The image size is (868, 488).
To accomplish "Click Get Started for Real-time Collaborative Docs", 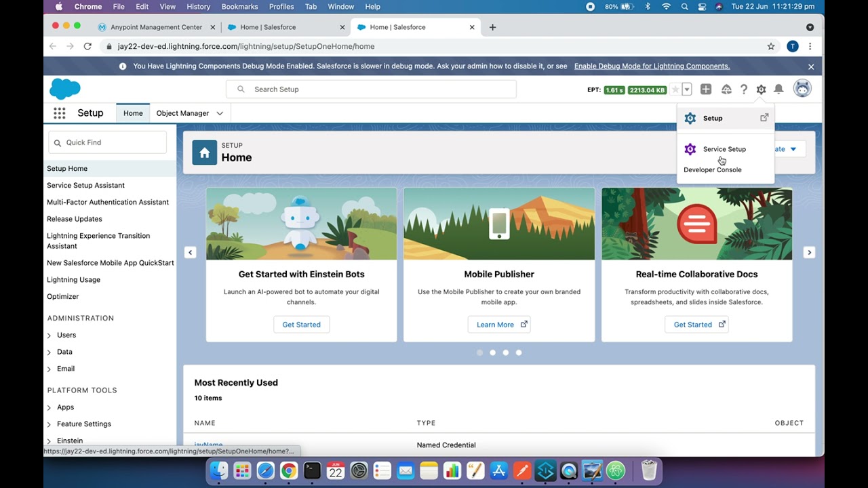I will tap(696, 325).
